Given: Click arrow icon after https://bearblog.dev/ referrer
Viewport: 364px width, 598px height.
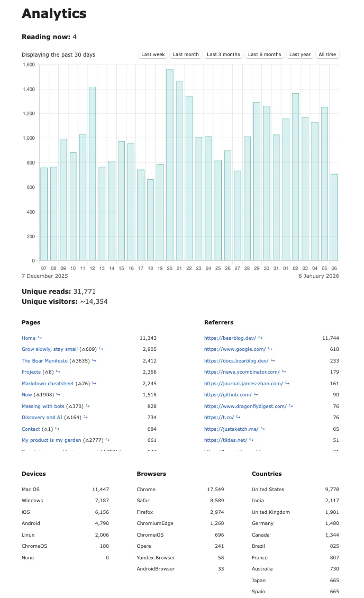Looking at the screenshot, I should [x=260, y=338].
